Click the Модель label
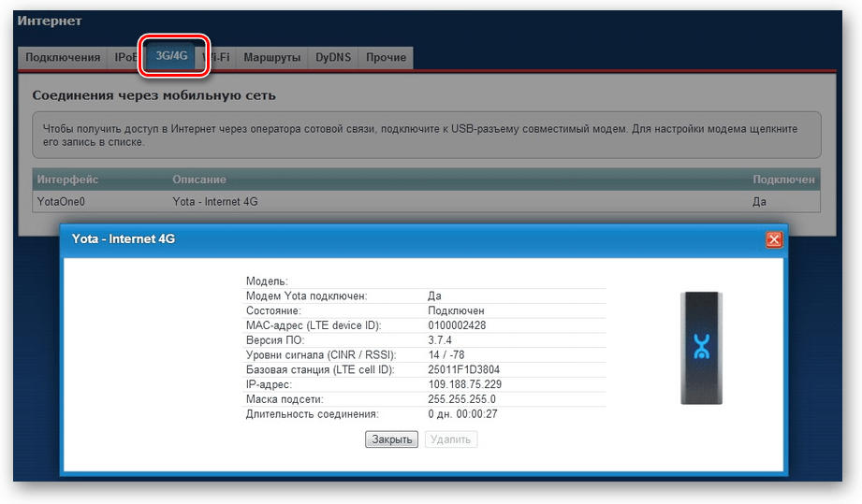 point(267,281)
